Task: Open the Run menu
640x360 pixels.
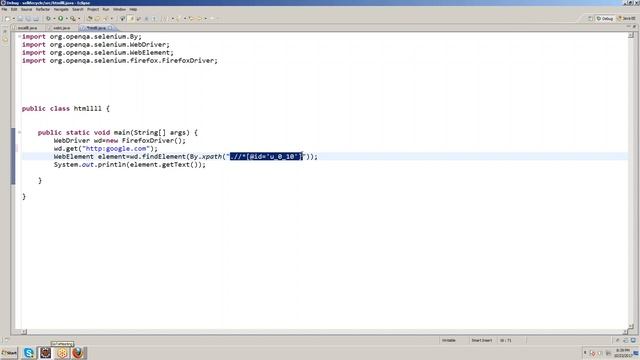Action: (106, 9)
